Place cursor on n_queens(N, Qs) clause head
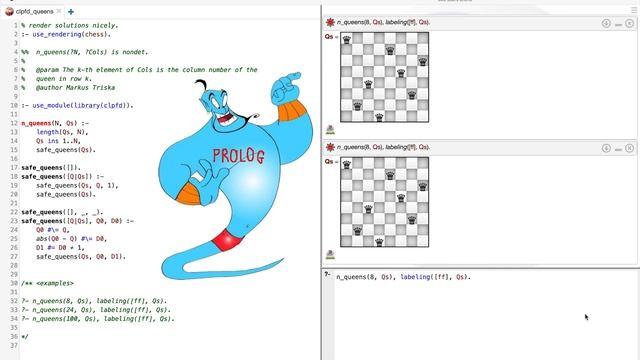The height and width of the screenshot is (360, 640). pyautogui.click(x=55, y=123)
